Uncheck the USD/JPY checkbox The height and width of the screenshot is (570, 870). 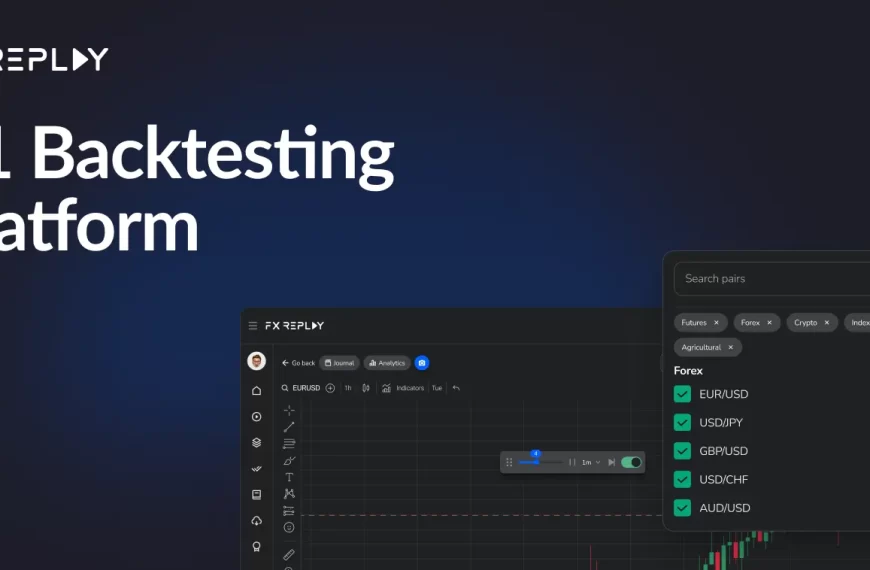click(x=682, y=422)
